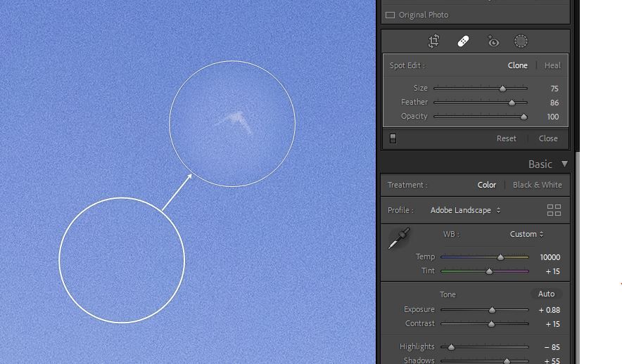
Task: Set Treatment to Black & White
Action: (537, 185)
